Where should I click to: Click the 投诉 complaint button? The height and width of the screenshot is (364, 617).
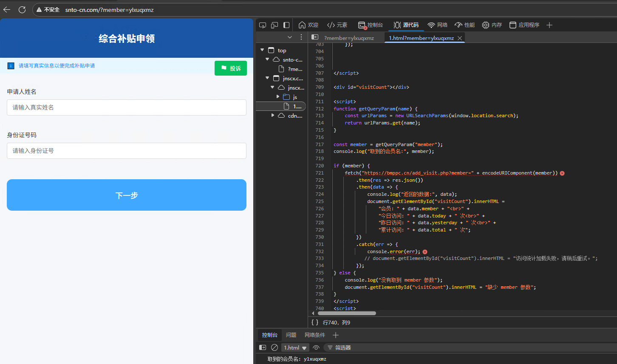(231, 68)
